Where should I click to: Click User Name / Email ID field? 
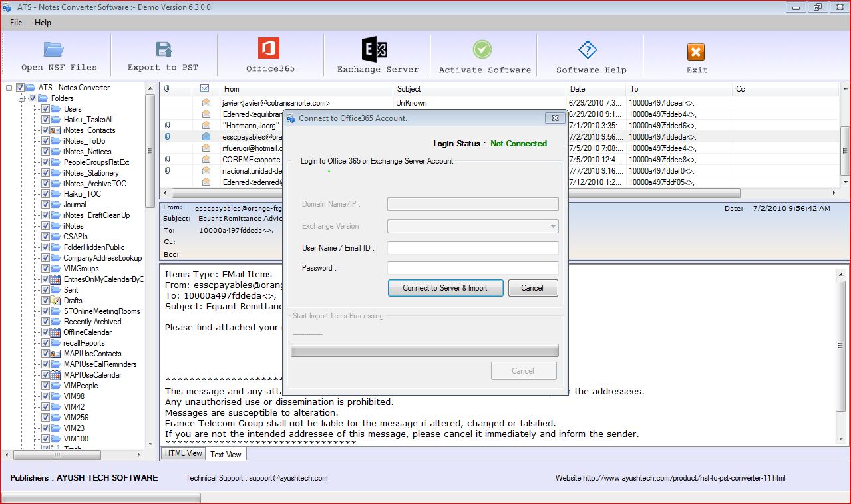pyautogui.click(x=473, y=247)
